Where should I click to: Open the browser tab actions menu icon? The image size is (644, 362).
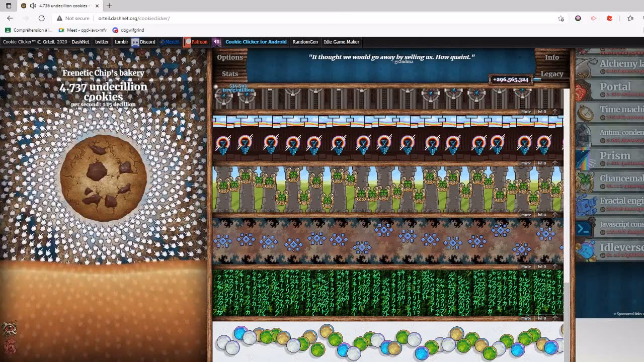click(x=9, y=6)
